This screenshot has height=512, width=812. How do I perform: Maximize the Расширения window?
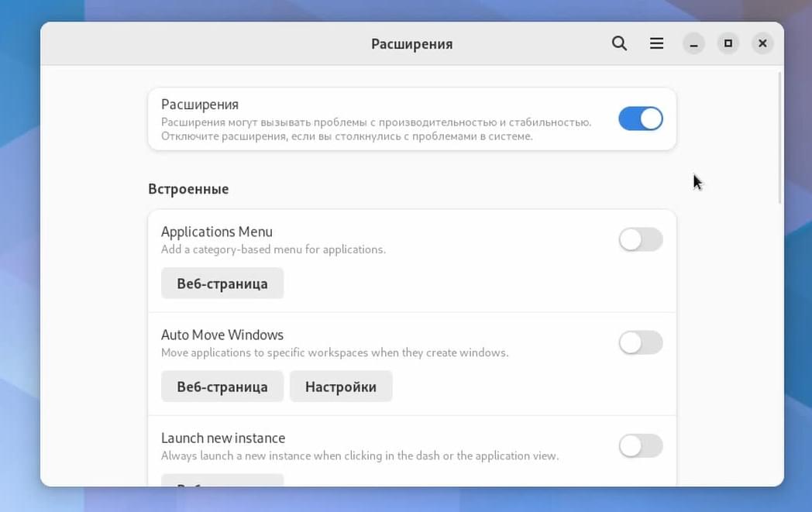728,43
